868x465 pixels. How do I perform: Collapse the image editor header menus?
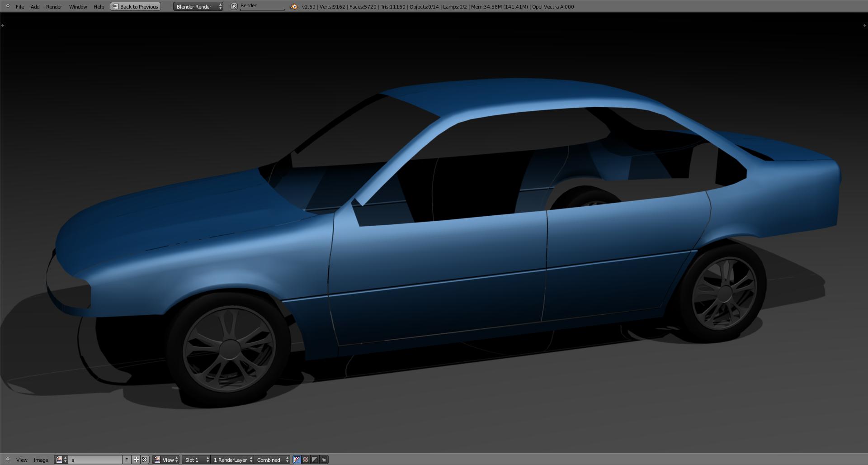[8, 460]
